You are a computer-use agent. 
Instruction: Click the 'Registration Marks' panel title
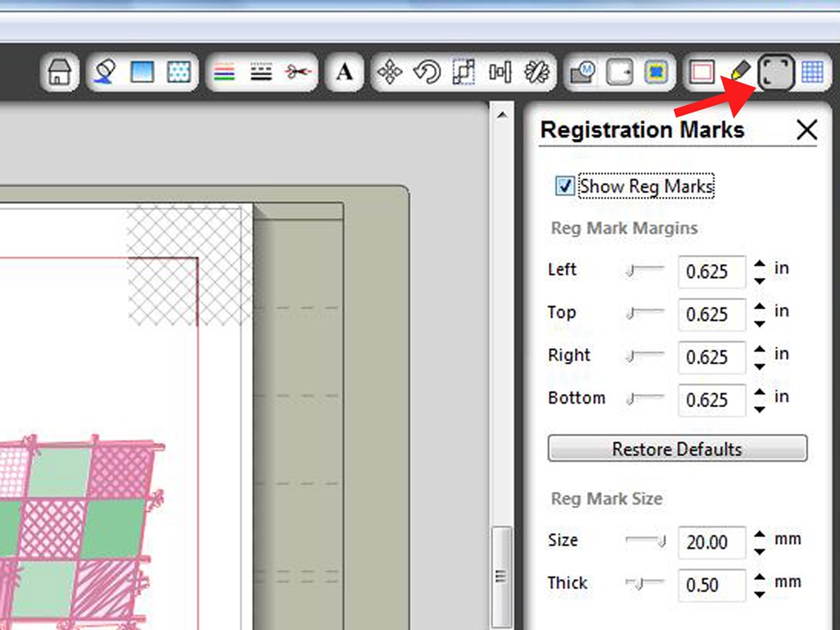(642, 130)
